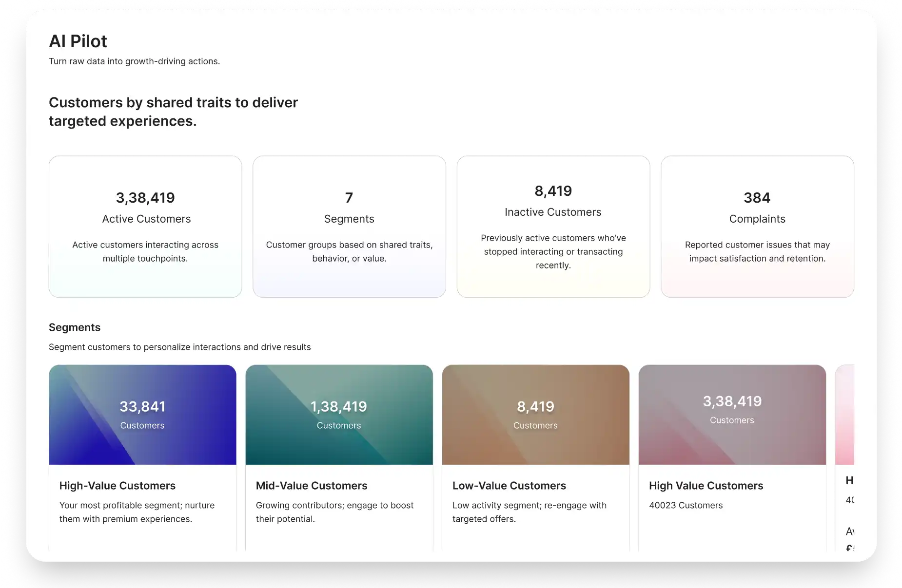
Task: Click the Segments section heading
Action: click(x=75, y=327)
